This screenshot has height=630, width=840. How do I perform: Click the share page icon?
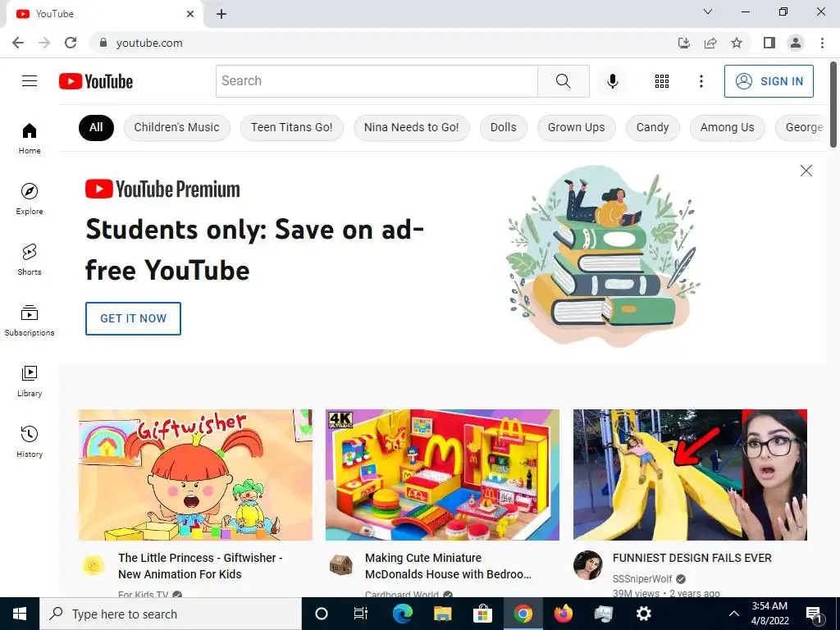tap(710, 43)
